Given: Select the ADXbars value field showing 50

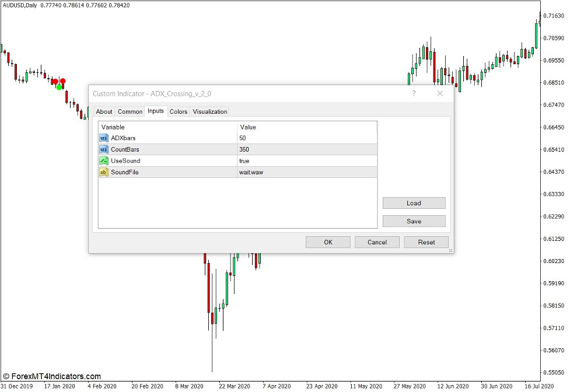Looking at the screenshot, I should (x=307, y=138).
